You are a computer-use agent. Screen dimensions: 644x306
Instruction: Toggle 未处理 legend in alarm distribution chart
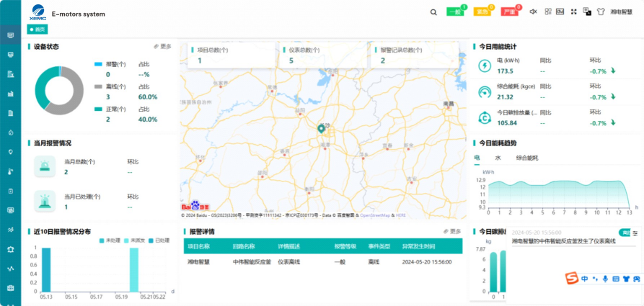click(x=110, y=240)
